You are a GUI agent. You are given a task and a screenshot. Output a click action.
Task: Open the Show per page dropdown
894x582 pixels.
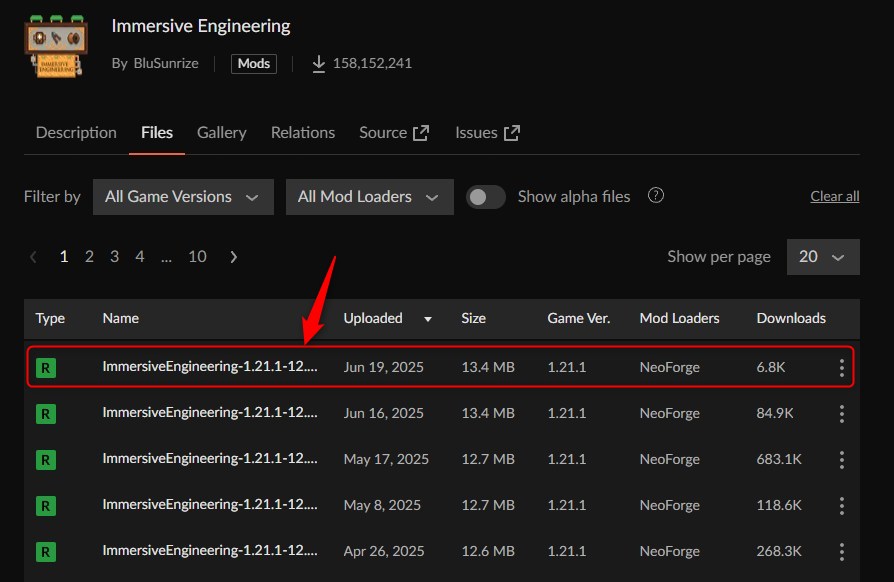pyautogui.click(x=823, y=257)
